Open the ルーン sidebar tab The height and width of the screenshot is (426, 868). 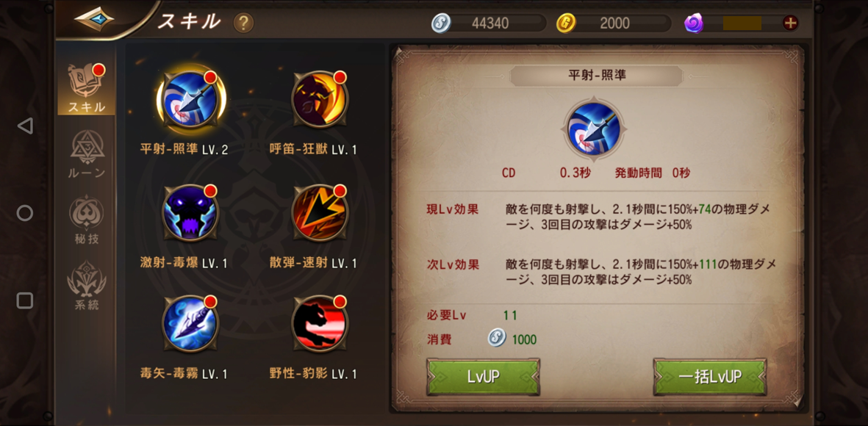click(x=86, y=155)
